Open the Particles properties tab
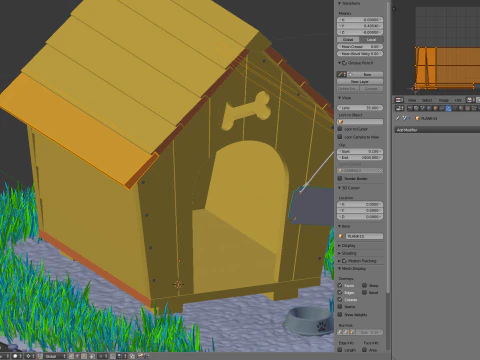The height and width of the screenshot is (360, 480). pos(474,108)
